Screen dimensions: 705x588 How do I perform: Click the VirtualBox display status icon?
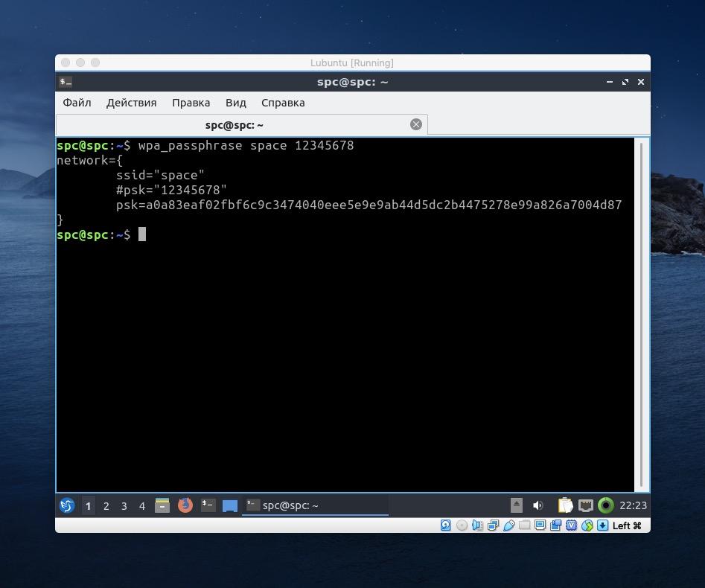pos(540,525)
